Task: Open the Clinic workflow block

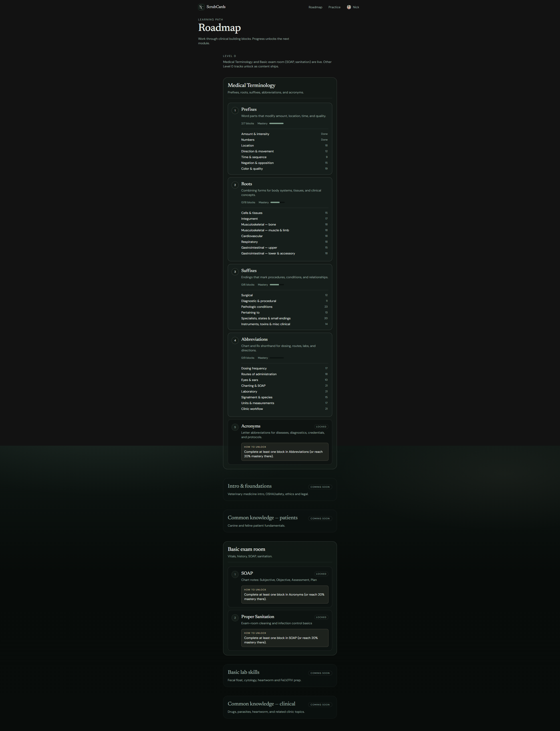Action: pos(284,409)
